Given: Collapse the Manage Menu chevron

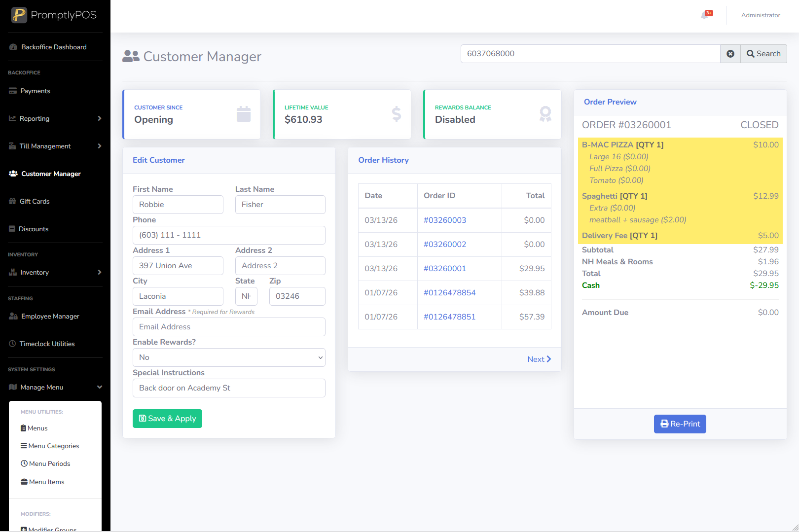Looking at the screenshot, I should click(x=100, y=387).
